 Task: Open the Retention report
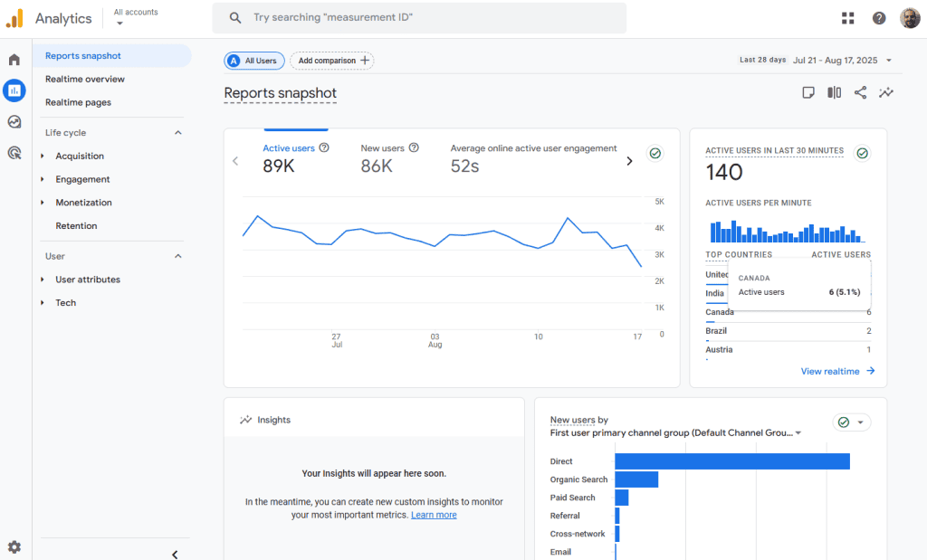[76, 226]
